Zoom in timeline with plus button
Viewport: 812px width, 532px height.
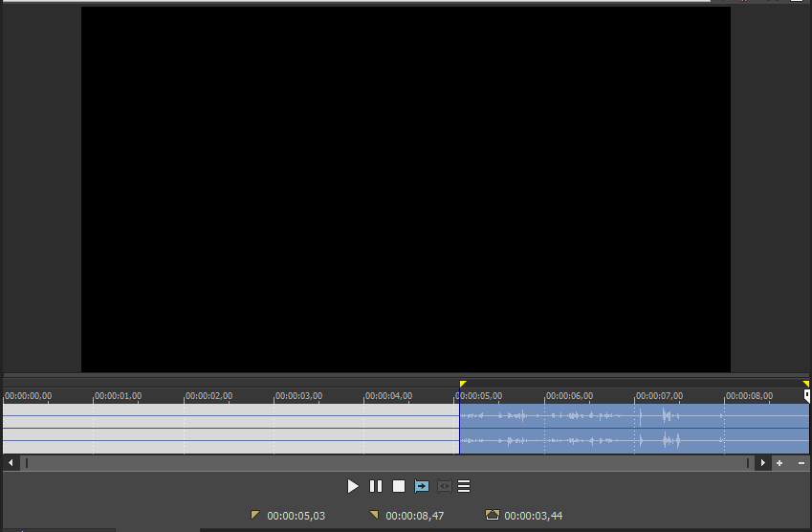(x=779, y=463)
